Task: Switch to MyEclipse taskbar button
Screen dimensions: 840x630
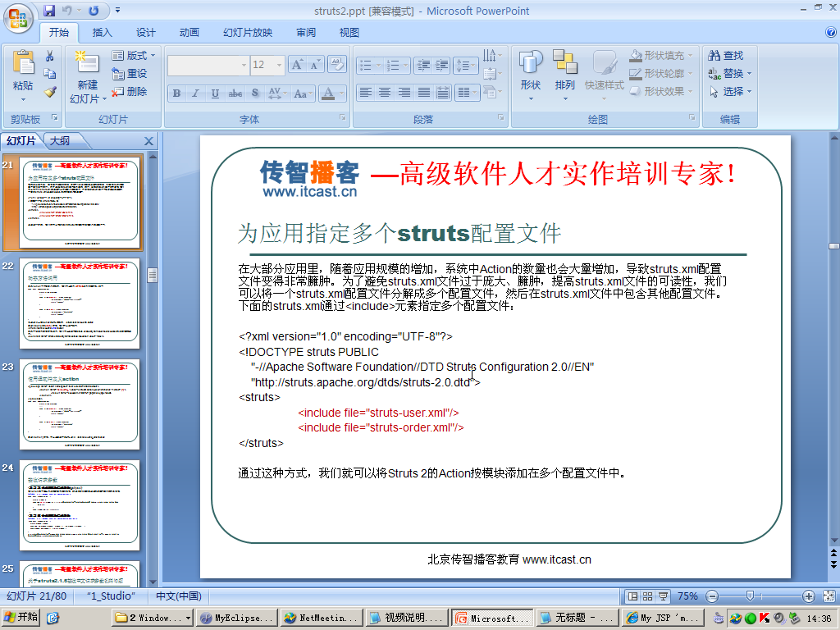Action: (237, 618)
